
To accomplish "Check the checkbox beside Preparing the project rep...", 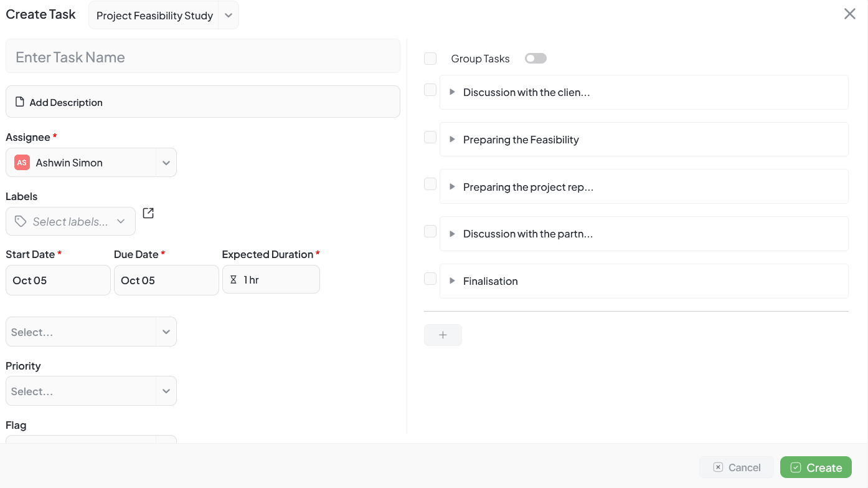I will pyautogui.click(x=430, y=184).
